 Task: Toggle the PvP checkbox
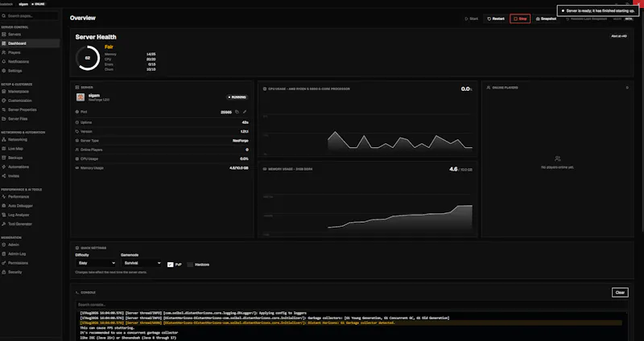[x=170, y=265]
